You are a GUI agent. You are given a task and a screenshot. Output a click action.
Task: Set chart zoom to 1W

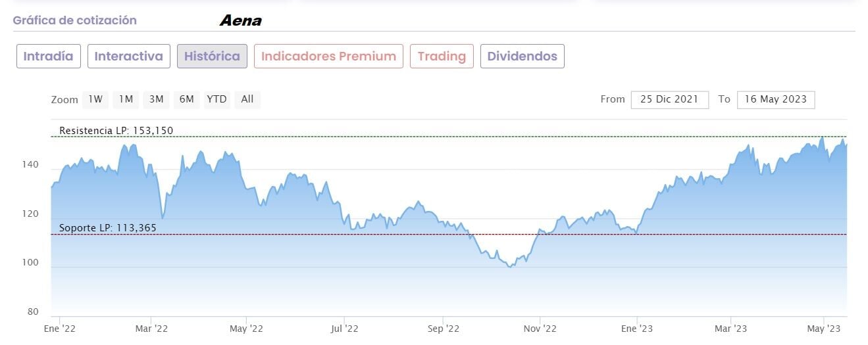(96, 99)
